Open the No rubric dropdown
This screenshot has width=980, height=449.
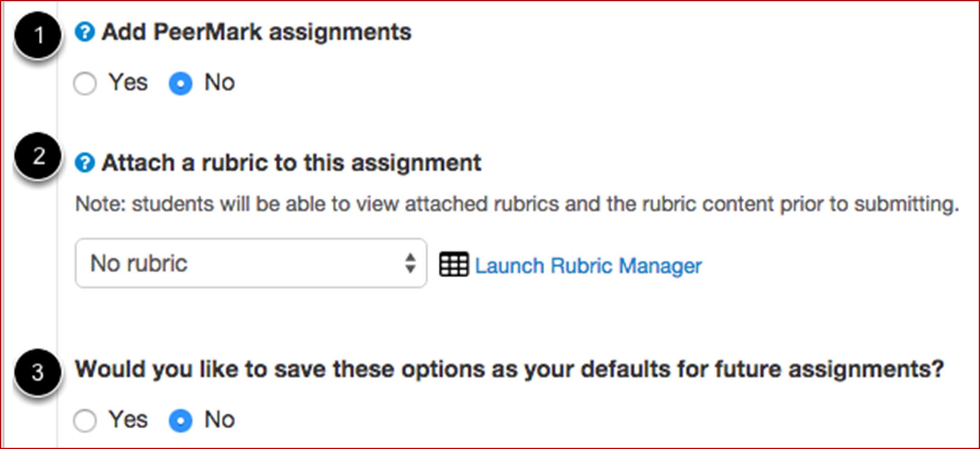(x=251, y=263)
